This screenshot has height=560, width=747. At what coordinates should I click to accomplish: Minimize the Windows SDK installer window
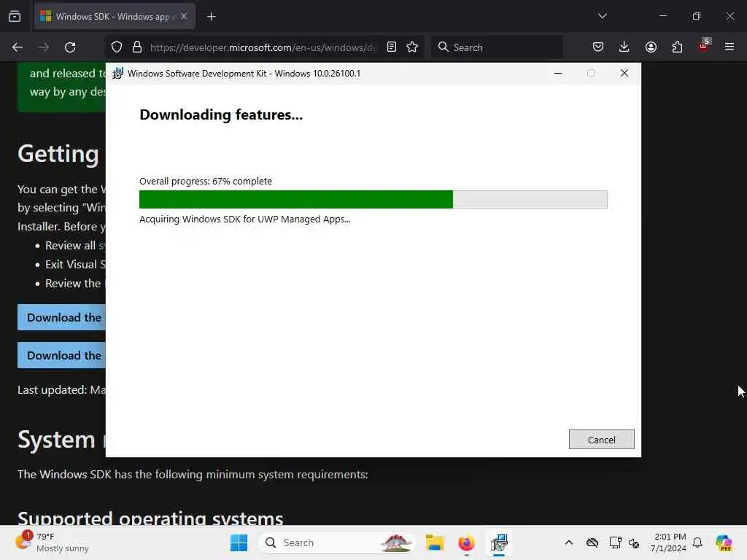[x=558, y=74]
